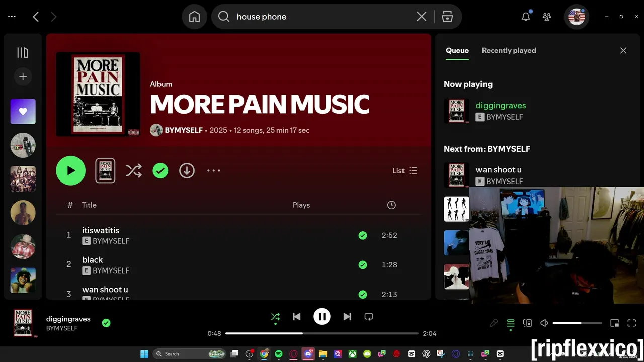The image size is (644, 362).
Task: Toggle the queue view icon
Action: (x=511, y=323)
